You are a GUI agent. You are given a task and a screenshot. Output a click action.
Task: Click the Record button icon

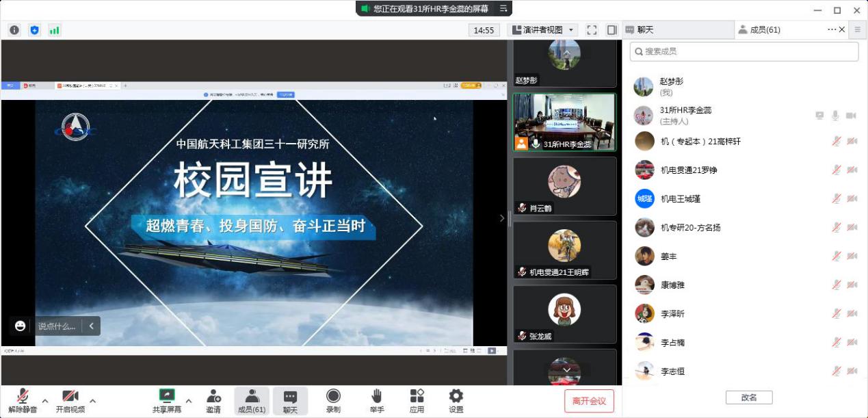333,400
